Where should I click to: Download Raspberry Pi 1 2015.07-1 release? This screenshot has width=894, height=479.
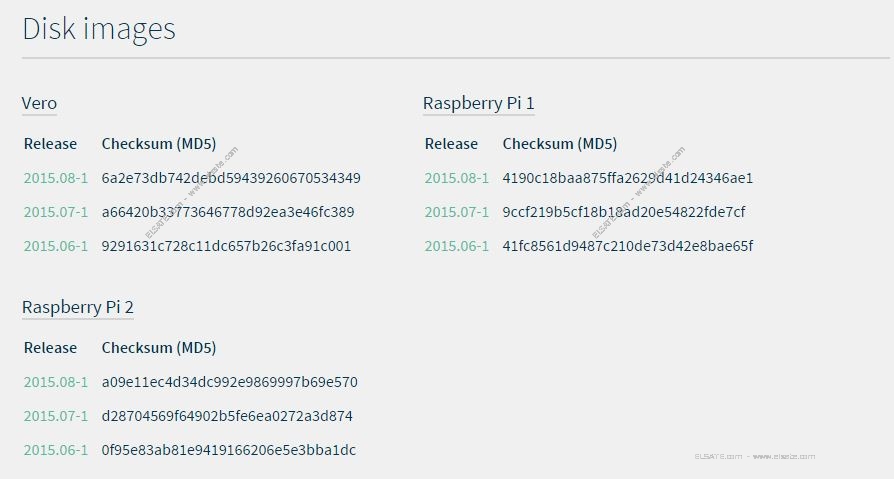(457, 212)
